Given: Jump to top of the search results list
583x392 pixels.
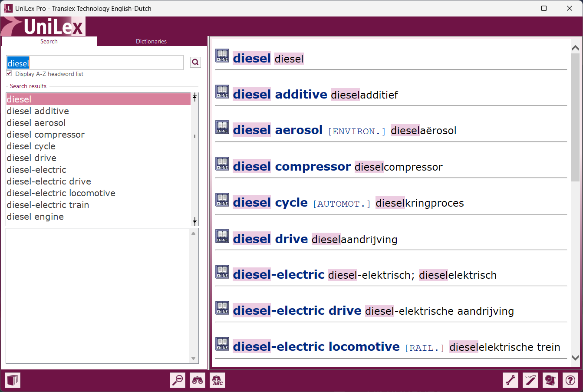Looking at the screenshot, I should pos(194,97).
